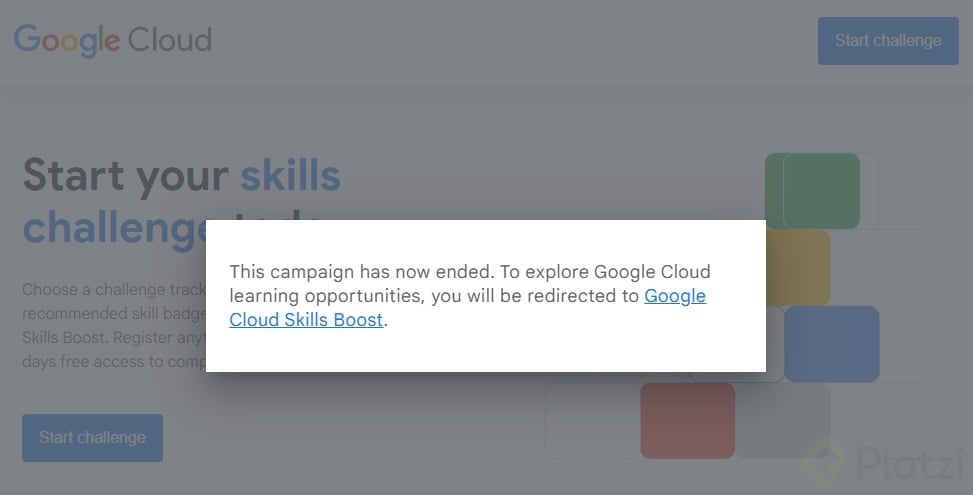
Task: Click the Google Cloud logo
Action: tap(112, 41)
